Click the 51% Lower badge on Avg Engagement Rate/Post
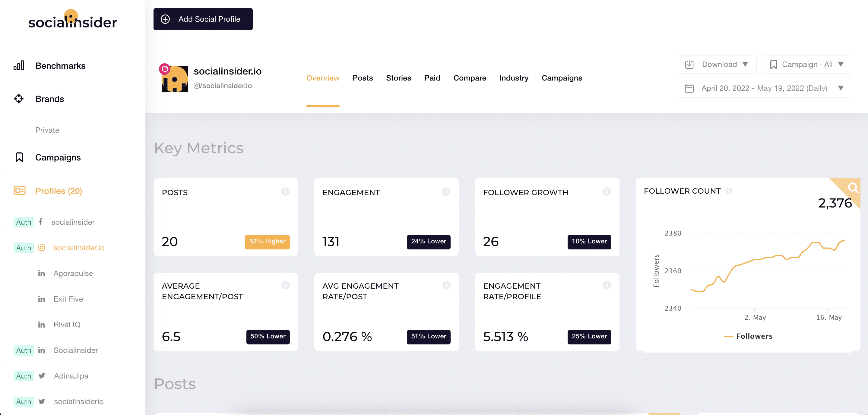 pos(429,337)
